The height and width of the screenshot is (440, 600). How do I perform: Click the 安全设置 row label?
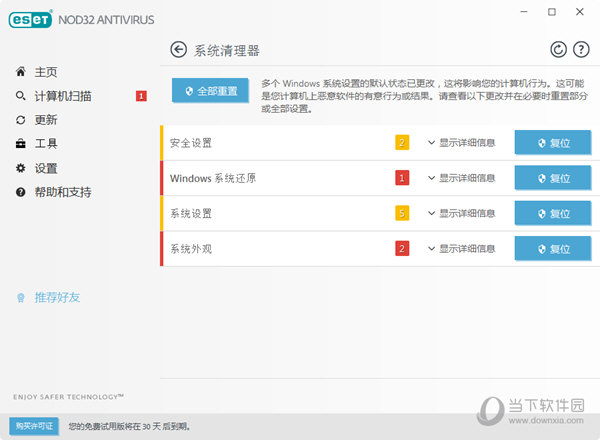click(x=191, y=143)
